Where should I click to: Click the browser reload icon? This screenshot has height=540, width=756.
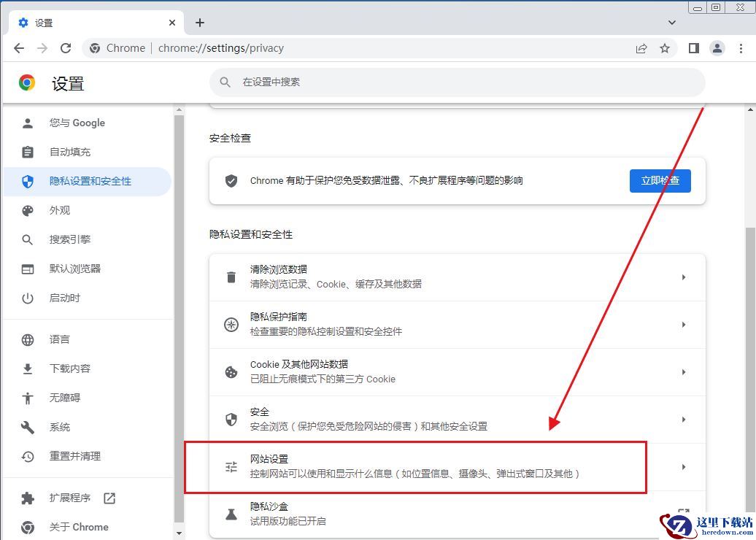[66, 48]
